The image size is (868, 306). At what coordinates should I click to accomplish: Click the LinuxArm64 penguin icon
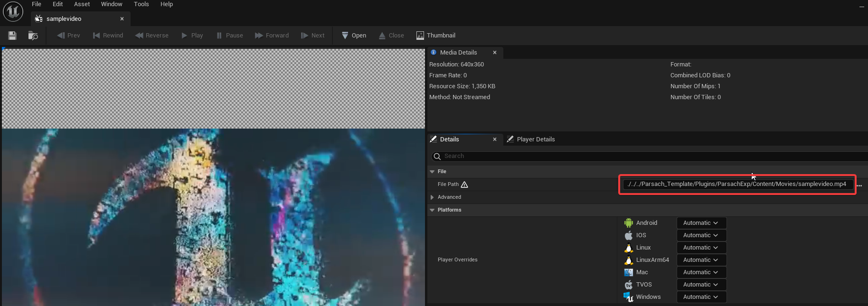coord(629,260)
